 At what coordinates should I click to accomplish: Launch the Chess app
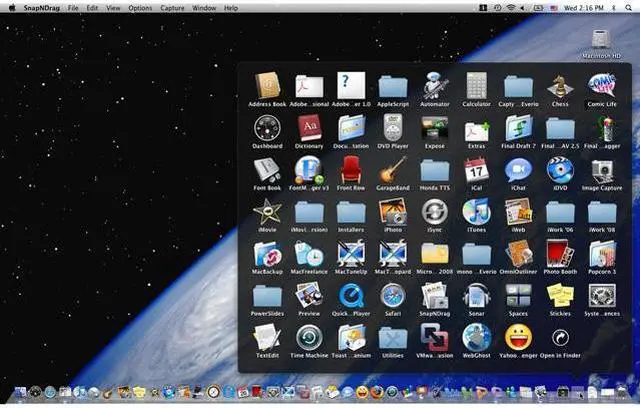tap(560, 86)
